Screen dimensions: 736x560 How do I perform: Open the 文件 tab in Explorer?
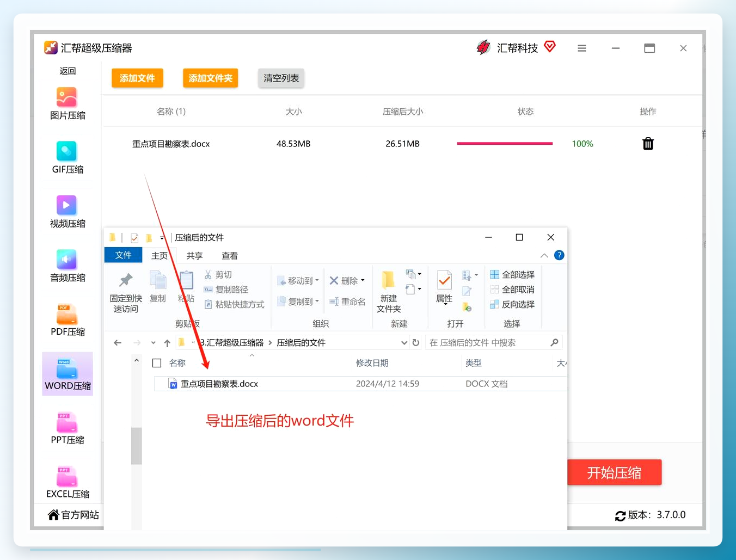click(x=123, y=255)
